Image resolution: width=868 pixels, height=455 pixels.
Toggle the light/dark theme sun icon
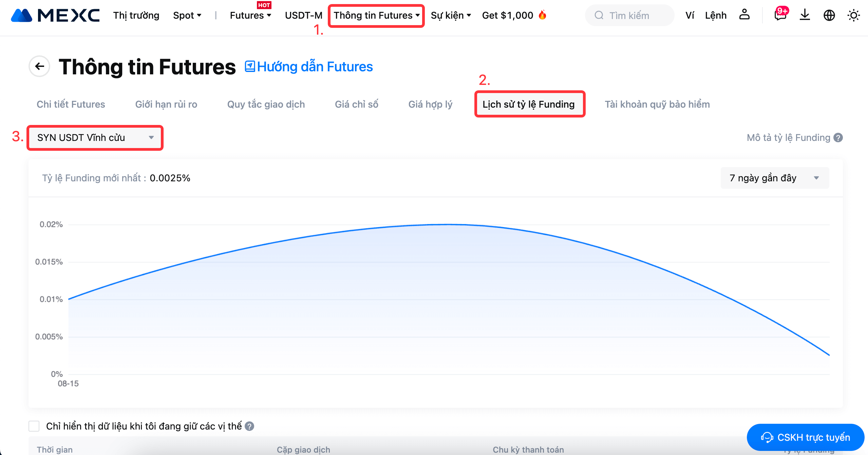point(853,15)
